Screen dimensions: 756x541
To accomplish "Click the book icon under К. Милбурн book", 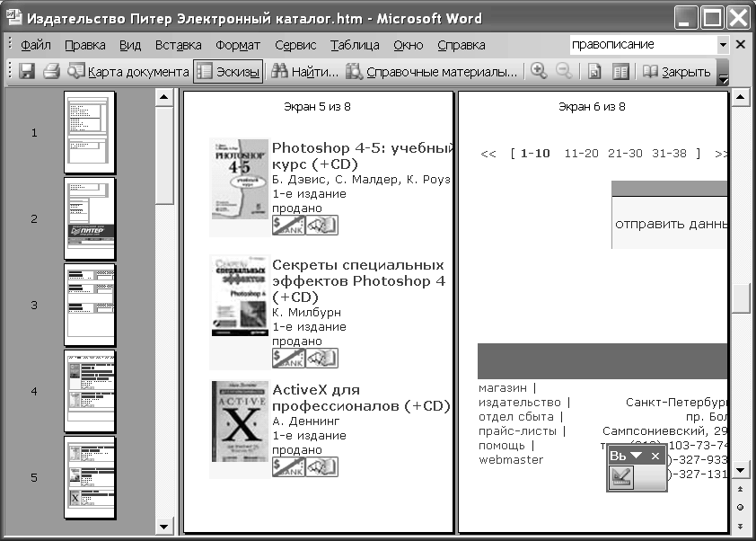I will pos(321,358).
